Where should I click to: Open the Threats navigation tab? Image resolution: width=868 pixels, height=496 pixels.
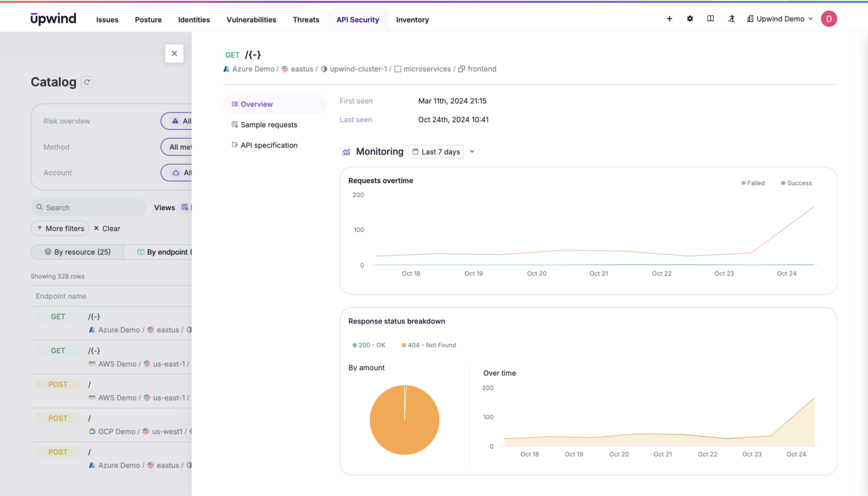coord(306,20)
